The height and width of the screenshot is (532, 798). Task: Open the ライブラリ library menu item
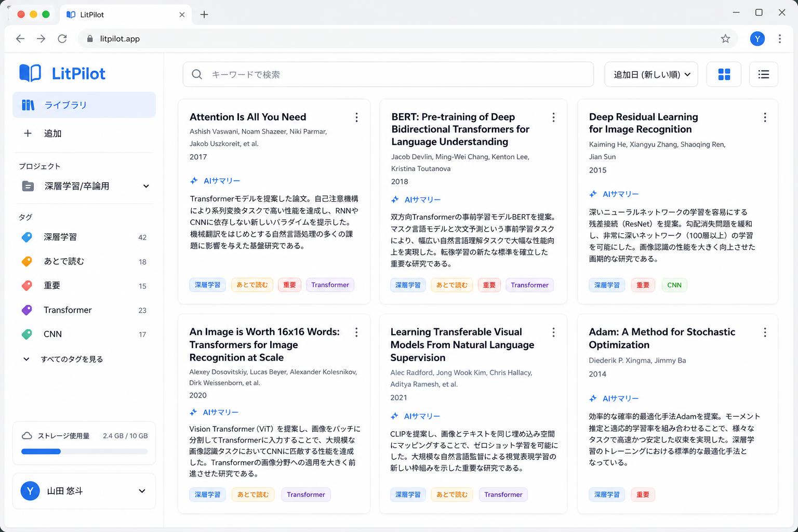point(84,105)
